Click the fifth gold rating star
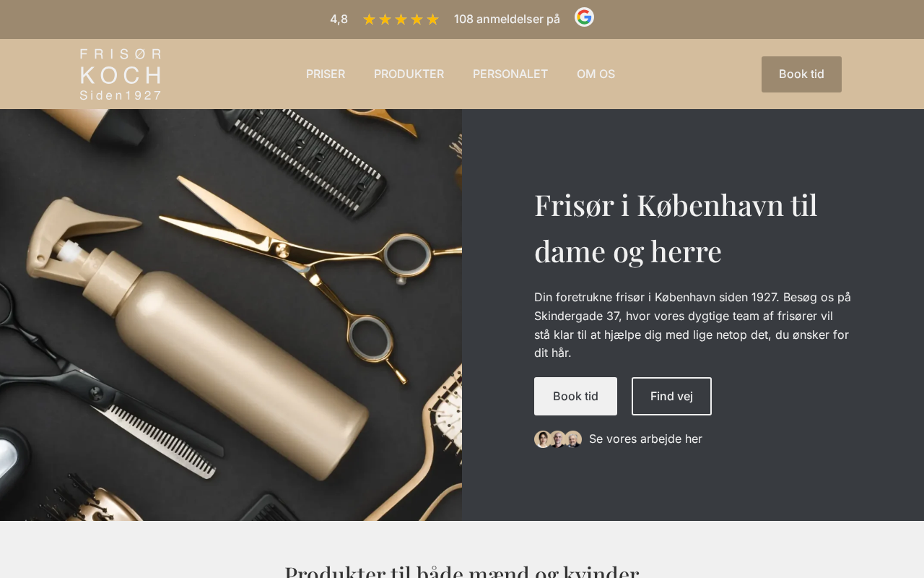 (x=432, y=20)
